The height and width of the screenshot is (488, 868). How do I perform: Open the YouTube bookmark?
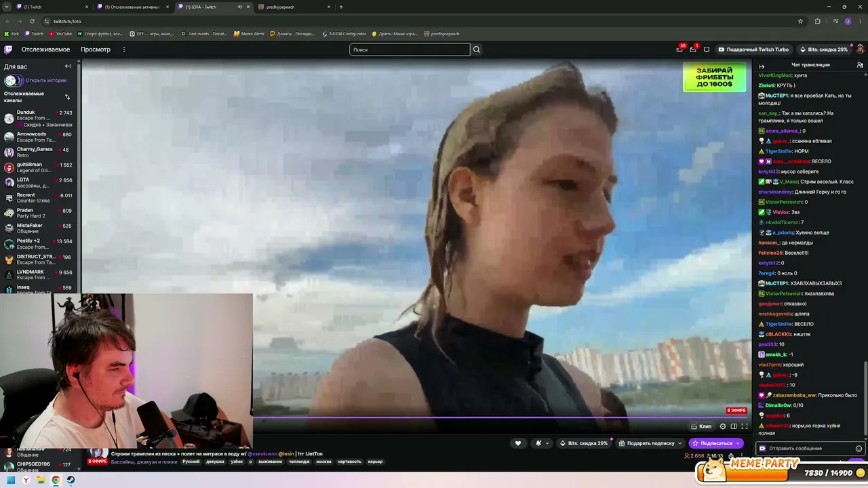(x=60, y=33)
